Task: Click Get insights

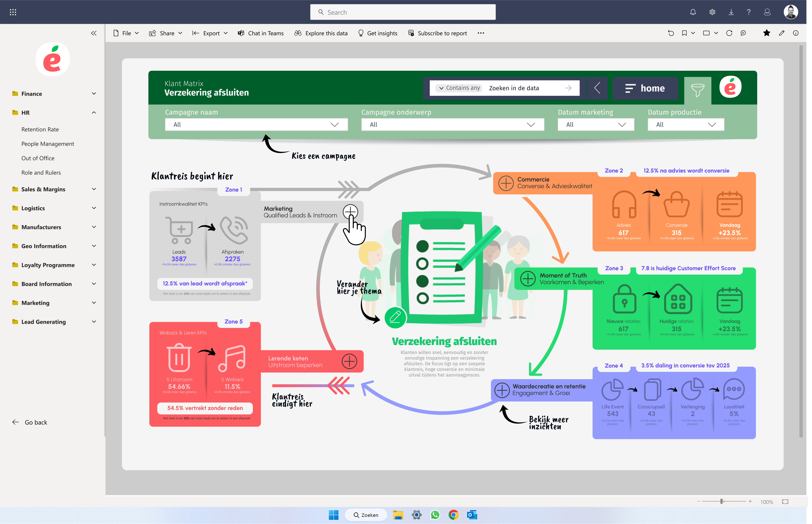Action: 378,33
